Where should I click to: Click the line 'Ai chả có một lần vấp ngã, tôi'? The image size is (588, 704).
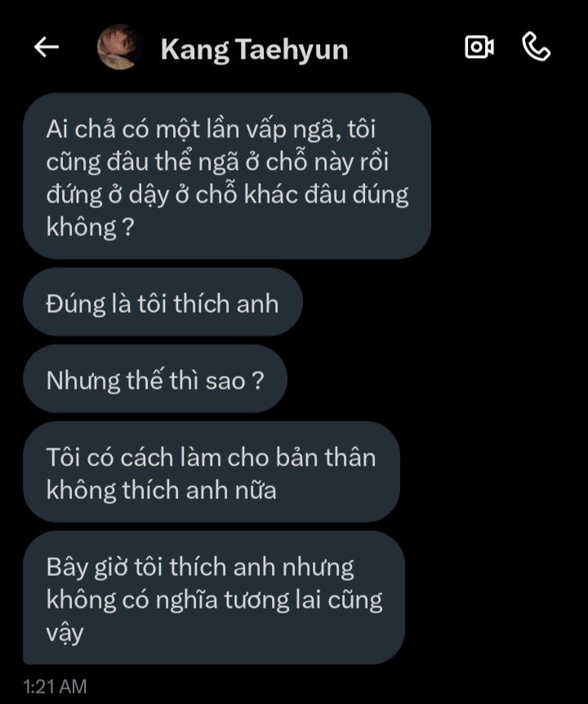(x=211, y=129)
